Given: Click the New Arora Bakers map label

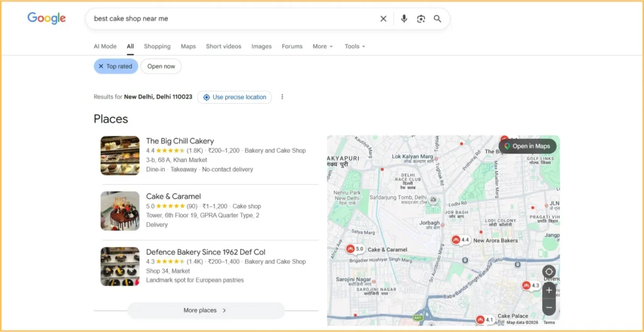Looking at the screenshot, I should coord(495,240).
